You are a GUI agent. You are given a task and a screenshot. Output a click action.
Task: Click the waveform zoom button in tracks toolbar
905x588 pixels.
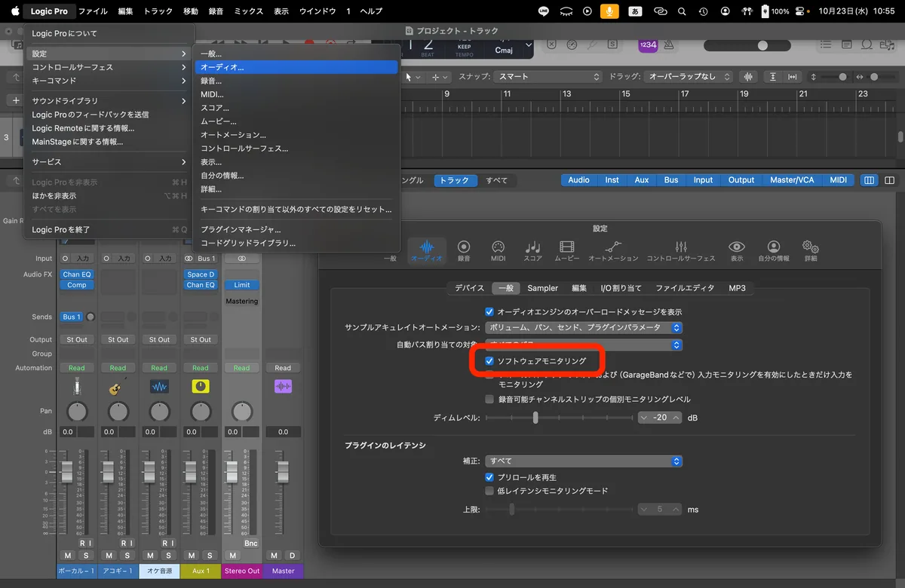pyautogui.click(x=748, y=77)
